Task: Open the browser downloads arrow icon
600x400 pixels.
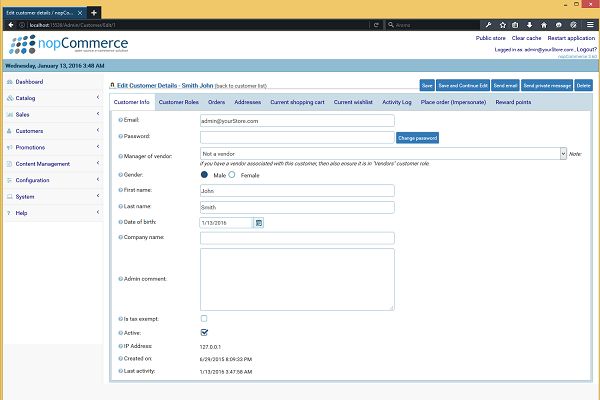Action: point(529,24)
